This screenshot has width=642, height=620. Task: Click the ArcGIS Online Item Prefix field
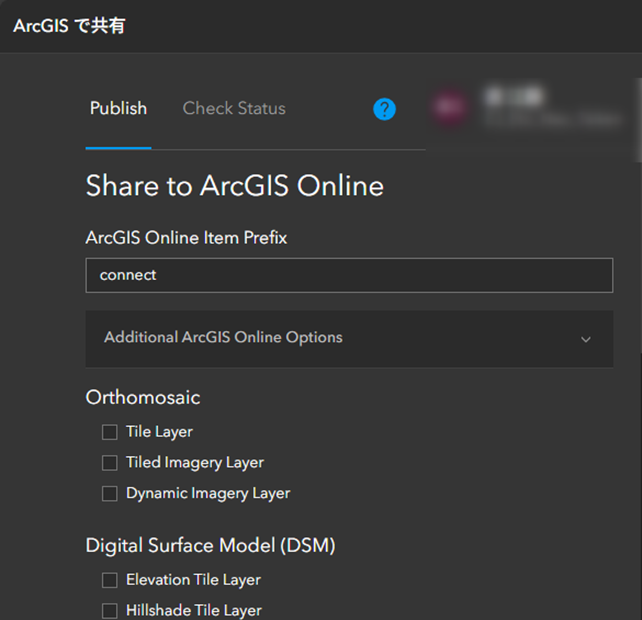(x=349, y=275)
